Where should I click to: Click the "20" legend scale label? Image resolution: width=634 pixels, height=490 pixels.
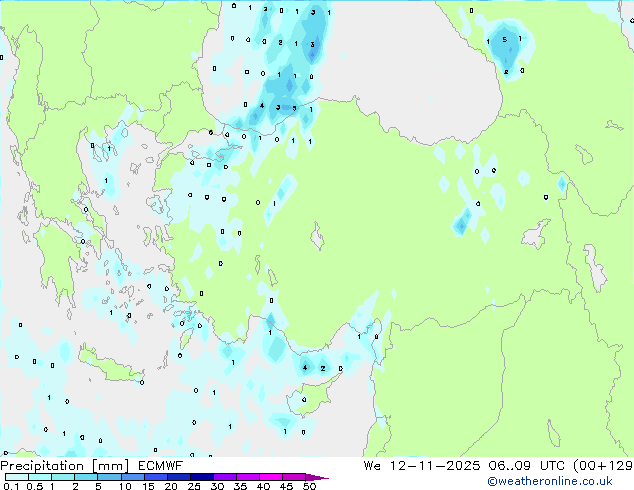click(171, 486)
